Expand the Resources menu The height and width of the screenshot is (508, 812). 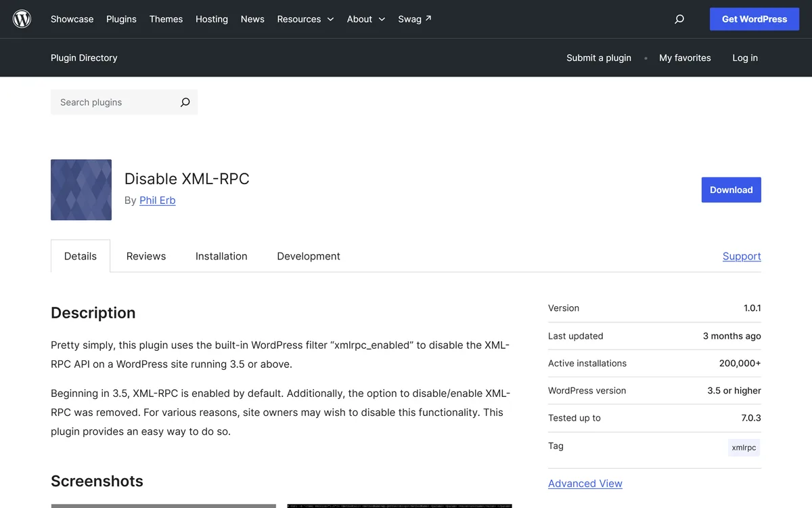[x=305, y=19]
